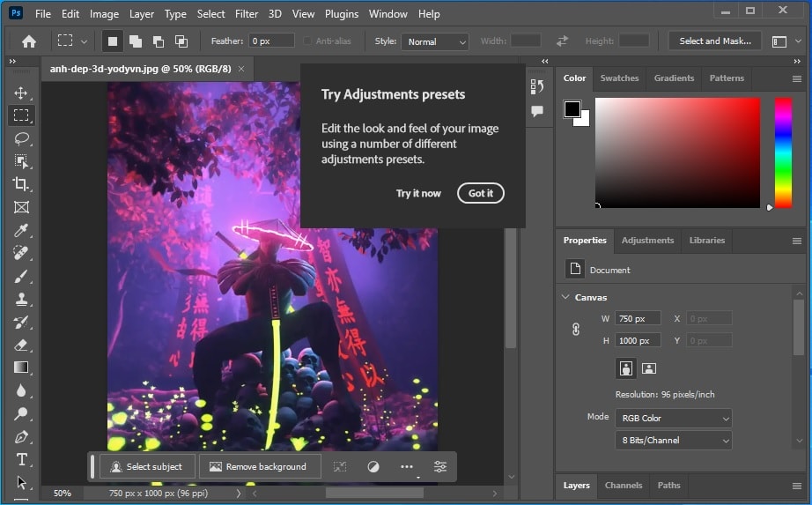Select the Rectangular Marquee tool in toolbar
This screenshot has width=812, height=505.
(21, 115)
